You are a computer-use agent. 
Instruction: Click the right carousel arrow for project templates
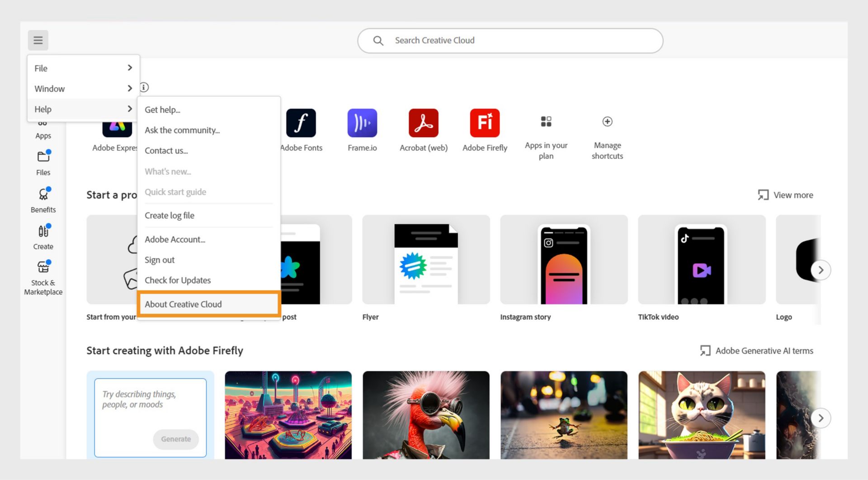tap(821, 270)
